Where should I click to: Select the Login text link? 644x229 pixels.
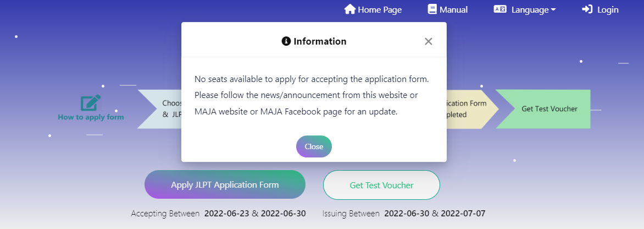coord(608,9)
